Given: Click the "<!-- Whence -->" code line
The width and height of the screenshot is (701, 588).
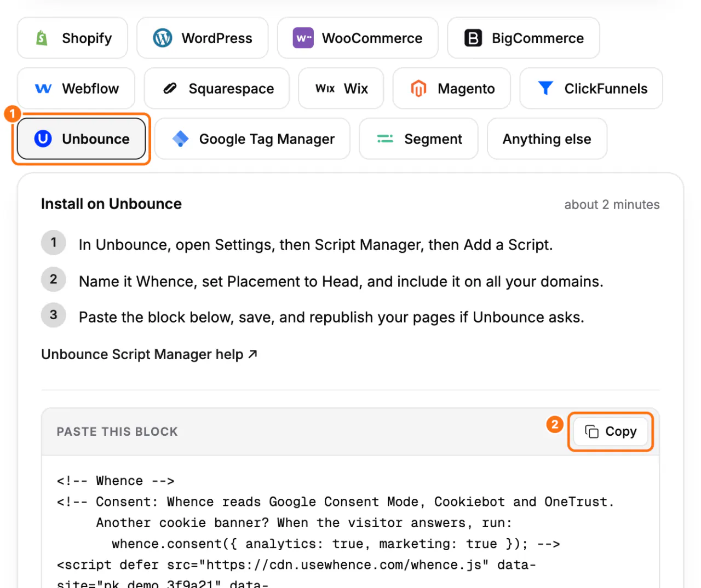Looking at the screenshot, I should [116, 481].
